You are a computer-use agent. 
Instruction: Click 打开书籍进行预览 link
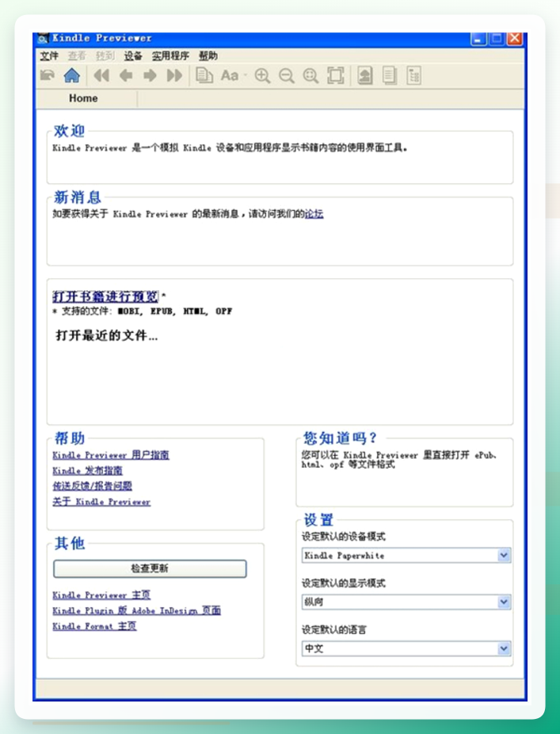pyautogui.click(x=105, y=296)
